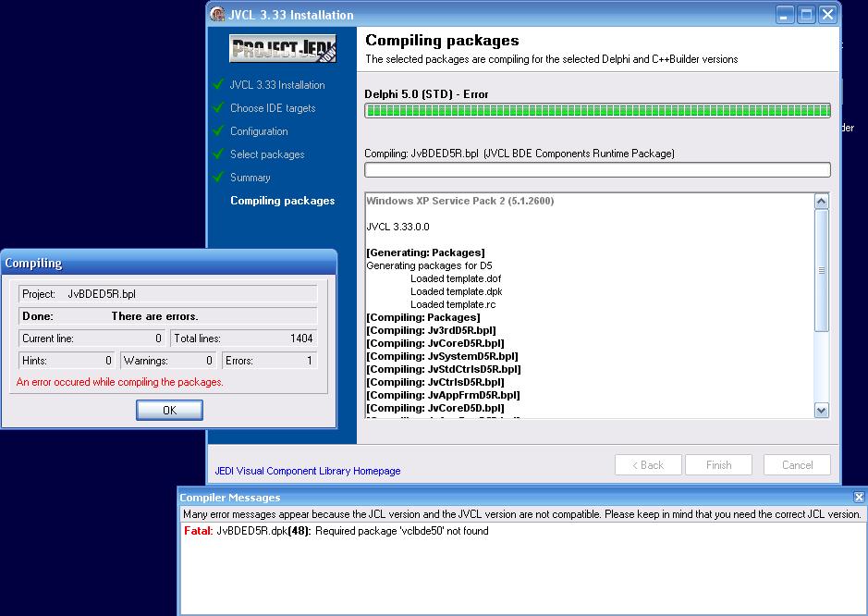Minimize the JVCL 3.33 Installation window
The width and height of the screenshot is (868, 616).
784,15
